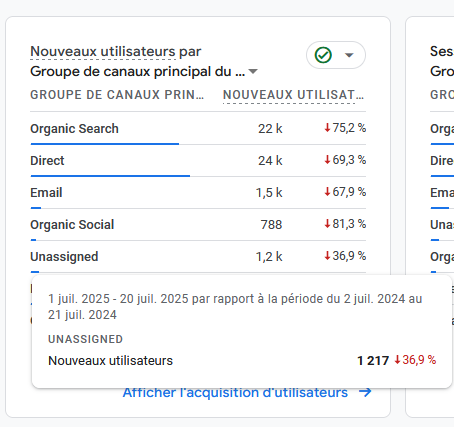The image size is (454, 427).
Task: Select the Organic Search row
Action: [198, 129]
